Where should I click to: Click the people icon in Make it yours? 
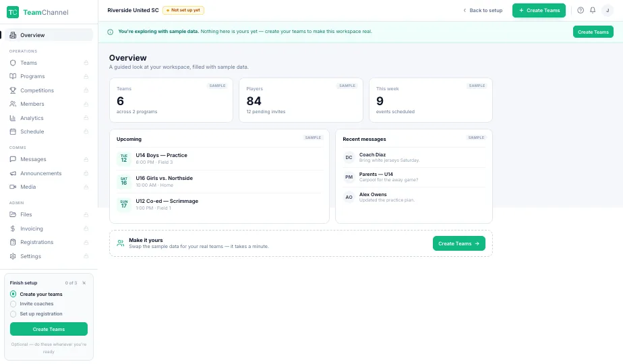pyautogui.click(x=121, y=243)
